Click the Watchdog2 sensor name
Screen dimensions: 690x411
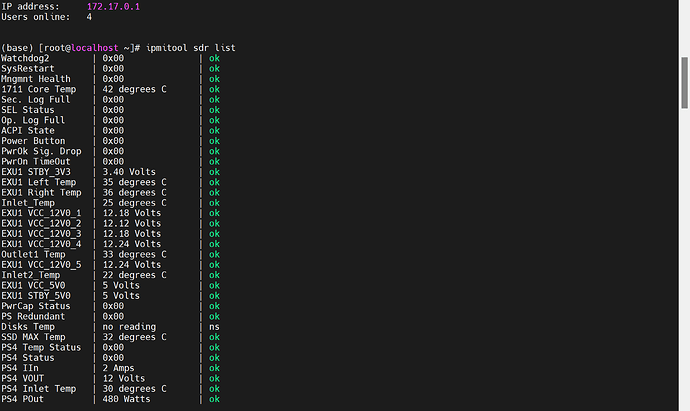pos(28,58)
